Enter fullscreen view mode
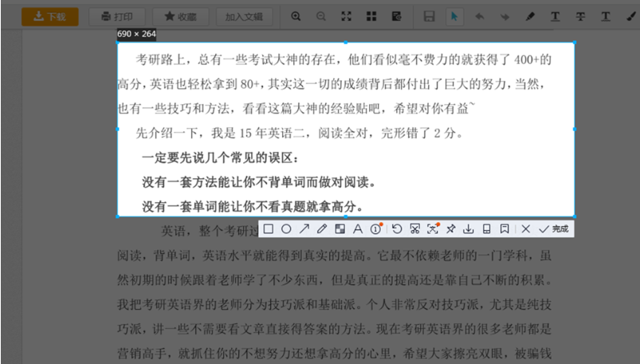The image size is (640, 364). 346,16
